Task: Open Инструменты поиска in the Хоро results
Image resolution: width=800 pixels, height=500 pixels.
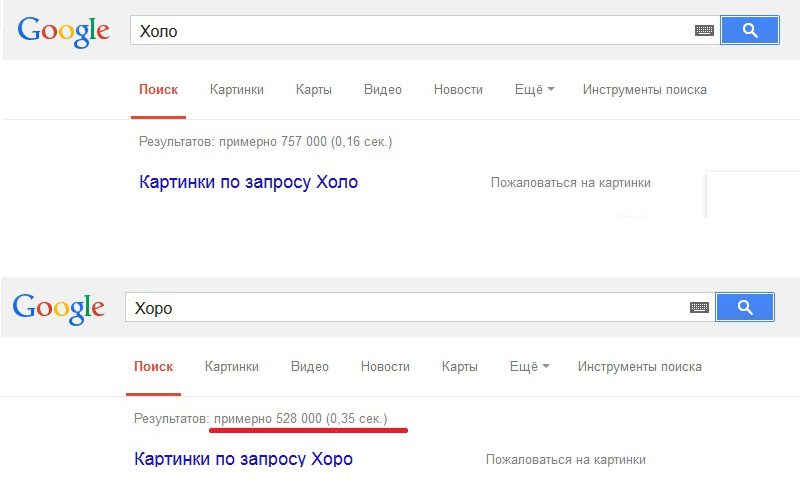Action: (639, 367)
